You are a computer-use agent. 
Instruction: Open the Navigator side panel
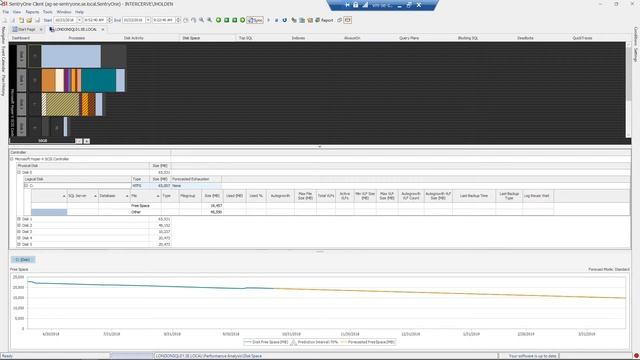pos(3,35)
